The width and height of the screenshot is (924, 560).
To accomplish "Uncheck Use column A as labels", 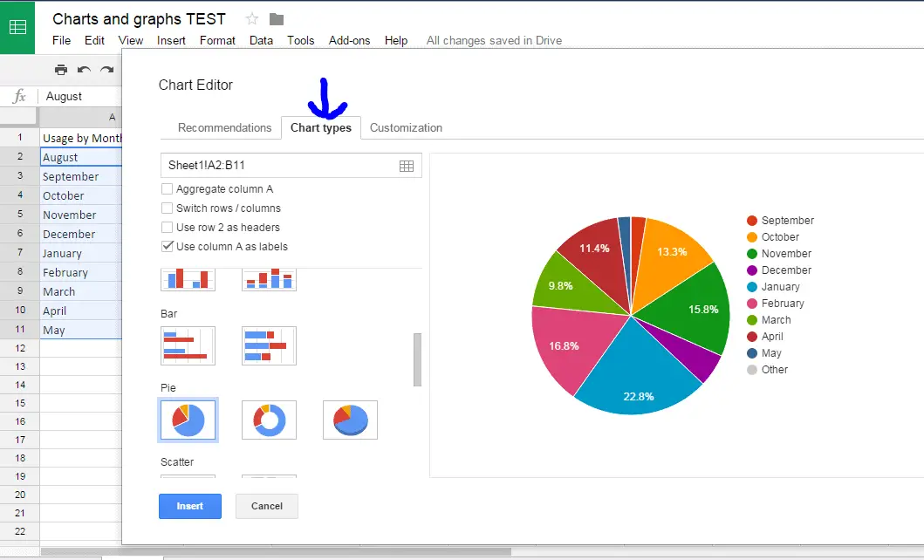I will coord(168,247).
